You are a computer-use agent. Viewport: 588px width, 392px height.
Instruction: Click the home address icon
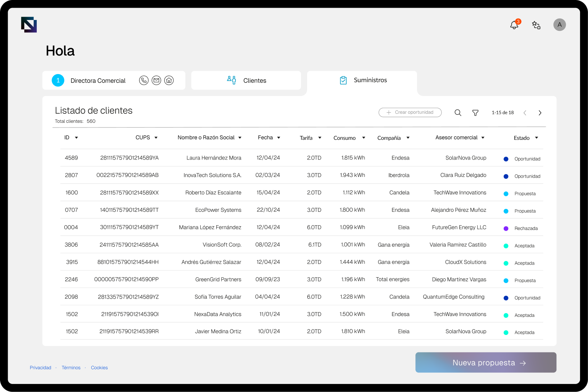pyautogui.click(x=169, y=80)
